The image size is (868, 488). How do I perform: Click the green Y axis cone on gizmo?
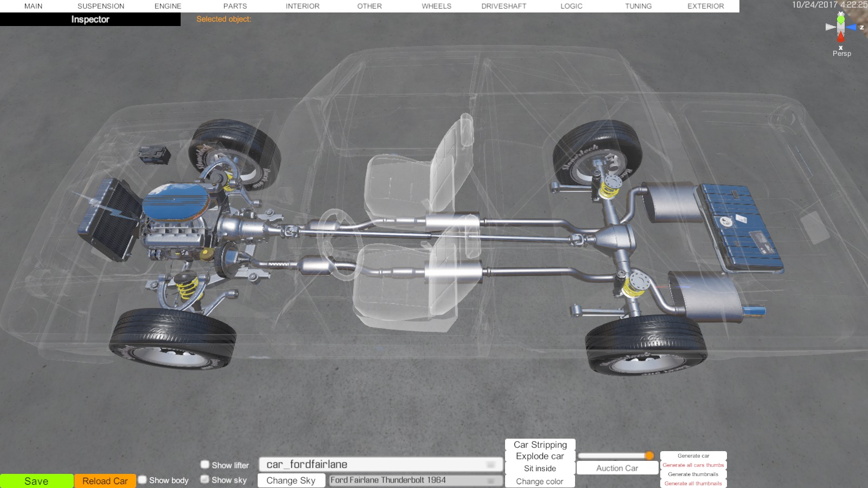tap(840, 20)
